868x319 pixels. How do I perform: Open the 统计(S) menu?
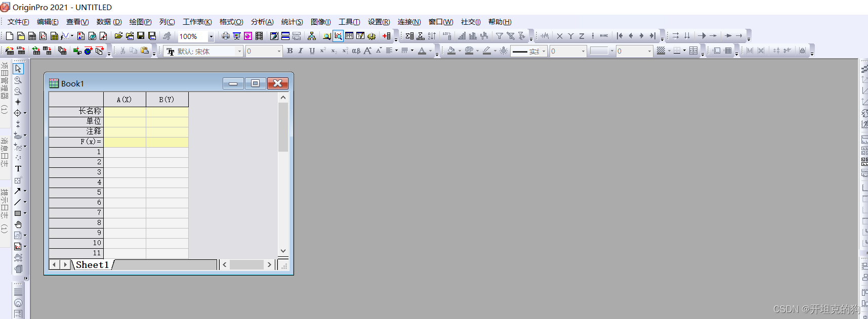point(292,22)
